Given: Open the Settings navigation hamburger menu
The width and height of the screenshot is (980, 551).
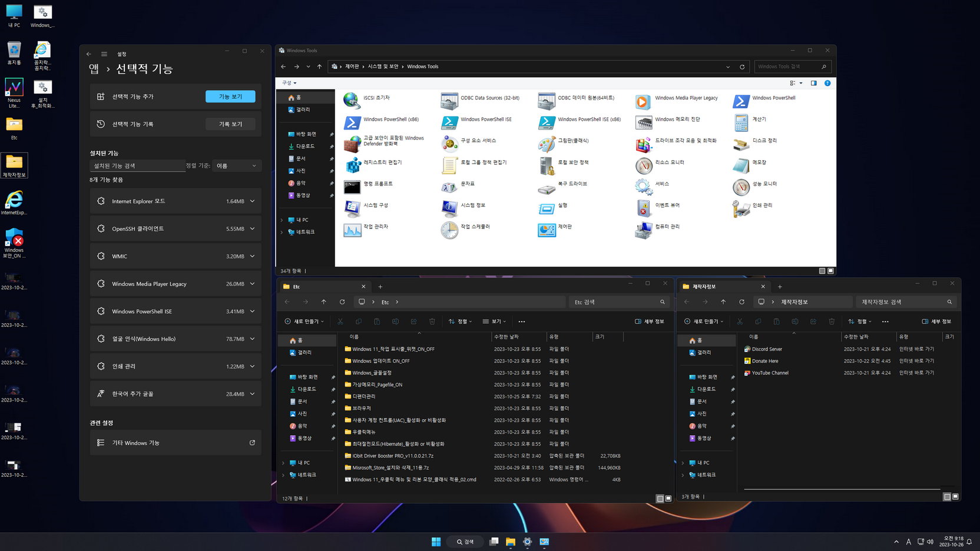Looking at the screenshot, I should coord(104,54).
